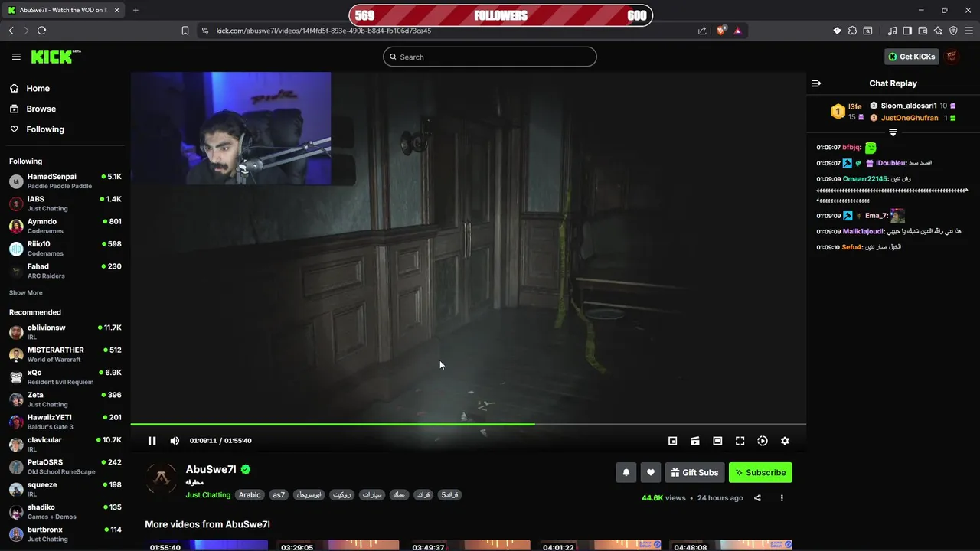Enter fullscreen video mode
This screenshot has height=551, width=980.
740,441
